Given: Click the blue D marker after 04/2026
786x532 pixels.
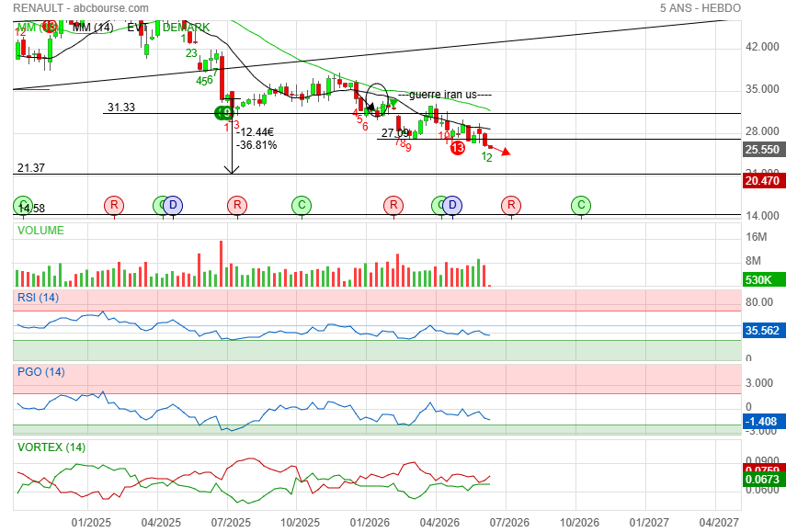Looking at the screenshot, I should (452, 205).
